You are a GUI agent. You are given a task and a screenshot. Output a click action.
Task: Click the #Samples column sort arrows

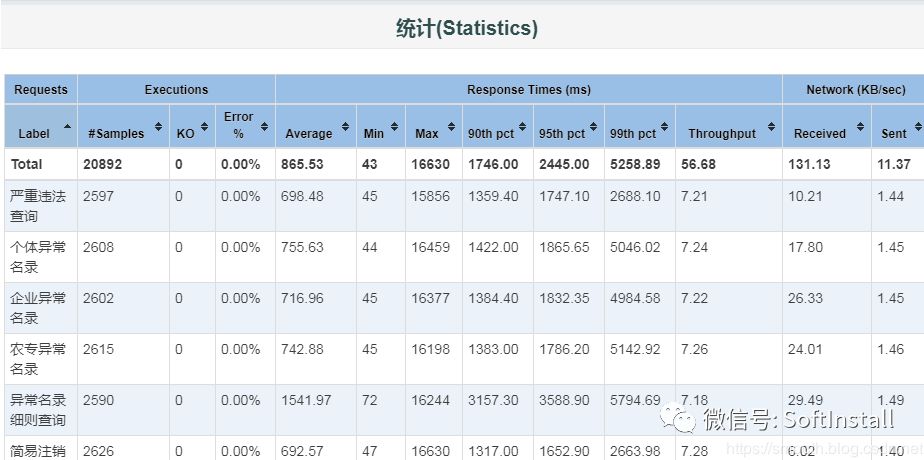point(158,127)
